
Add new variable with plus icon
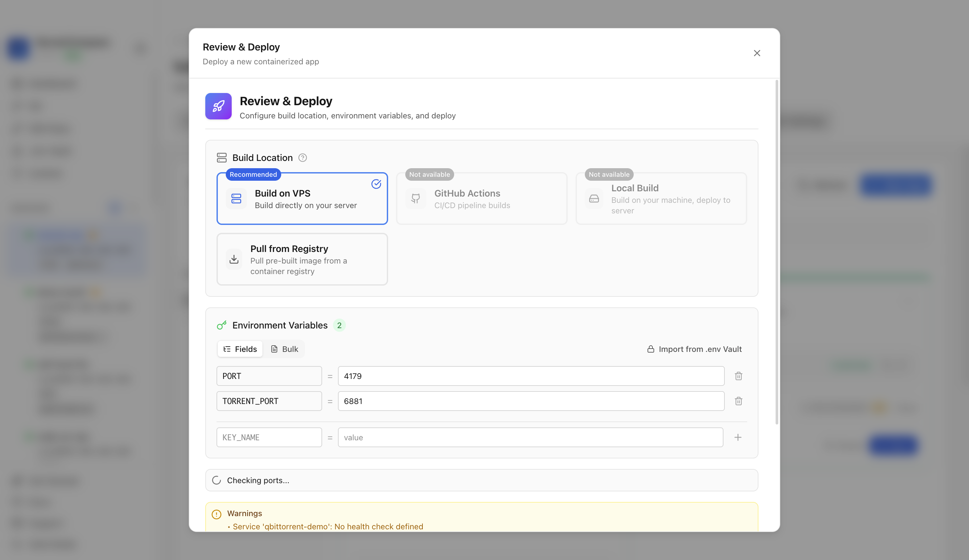coord(738,437)
